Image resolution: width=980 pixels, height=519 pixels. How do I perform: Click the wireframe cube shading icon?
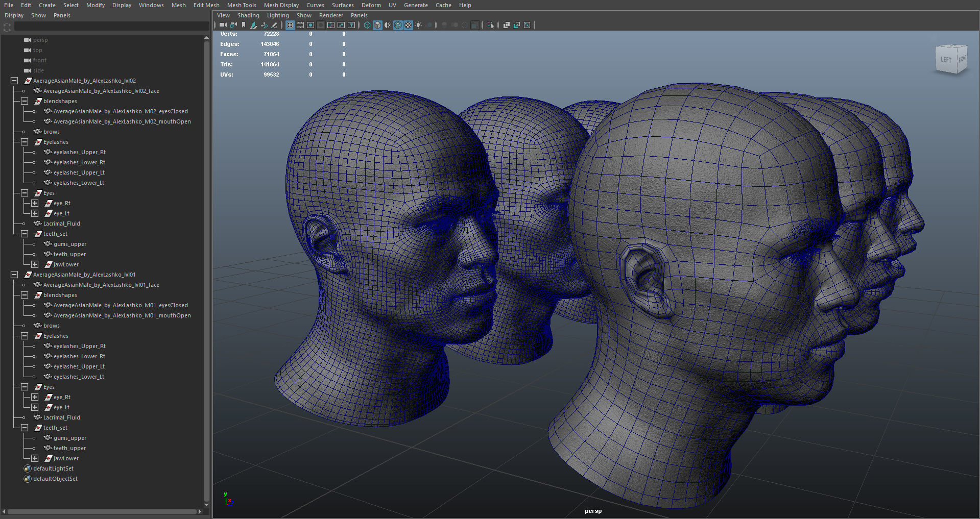point(367,25)
